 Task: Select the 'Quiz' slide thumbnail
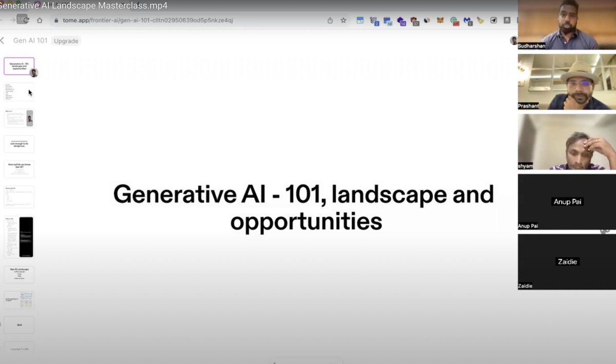click(x=19, y=325)
